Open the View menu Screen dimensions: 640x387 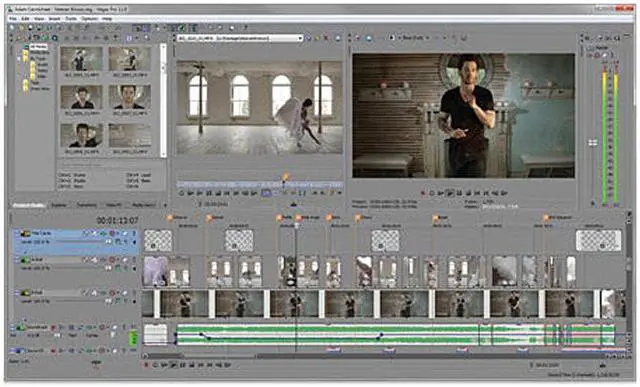[x=39, y=19]
